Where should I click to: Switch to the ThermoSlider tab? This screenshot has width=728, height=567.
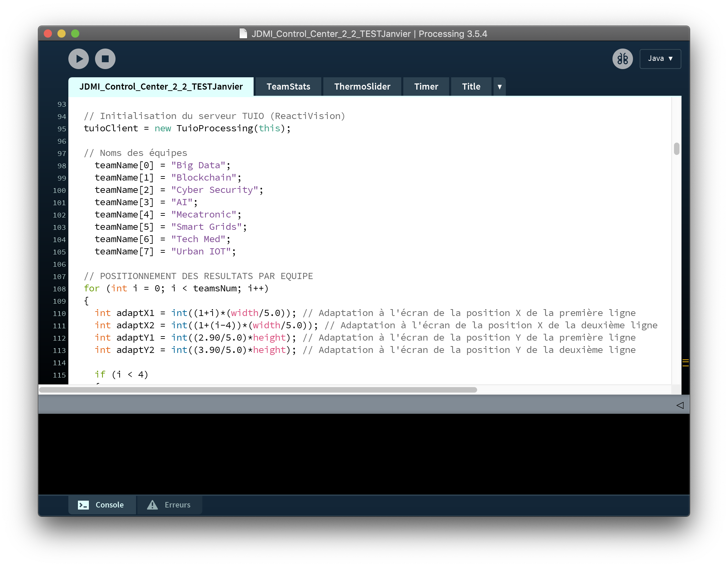point(362,87)
